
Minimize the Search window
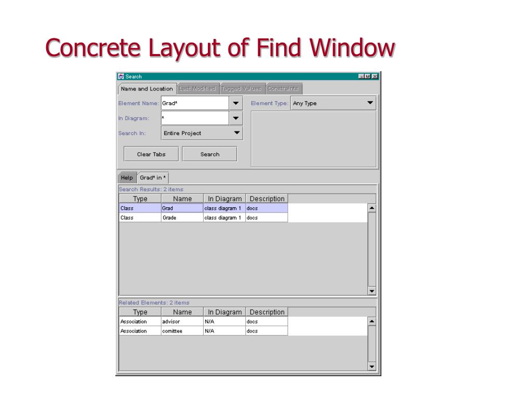tap(362, 76)
